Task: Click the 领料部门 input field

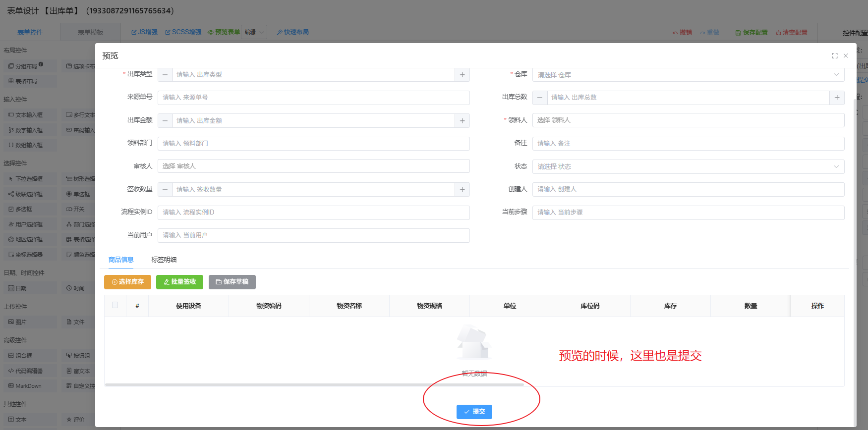Action: pos(313,144)
